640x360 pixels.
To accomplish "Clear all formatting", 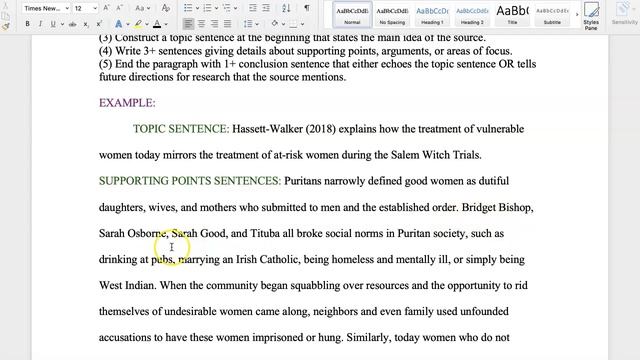I will coord(165,8).
